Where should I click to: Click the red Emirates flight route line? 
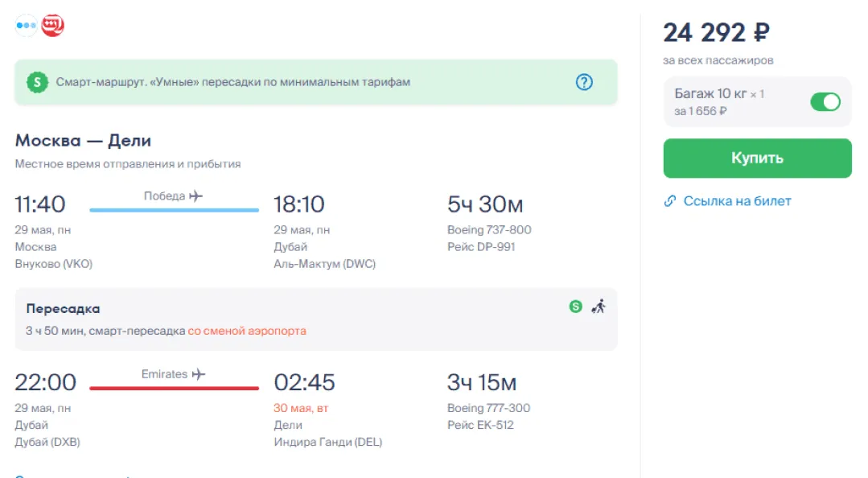[174, 389]
